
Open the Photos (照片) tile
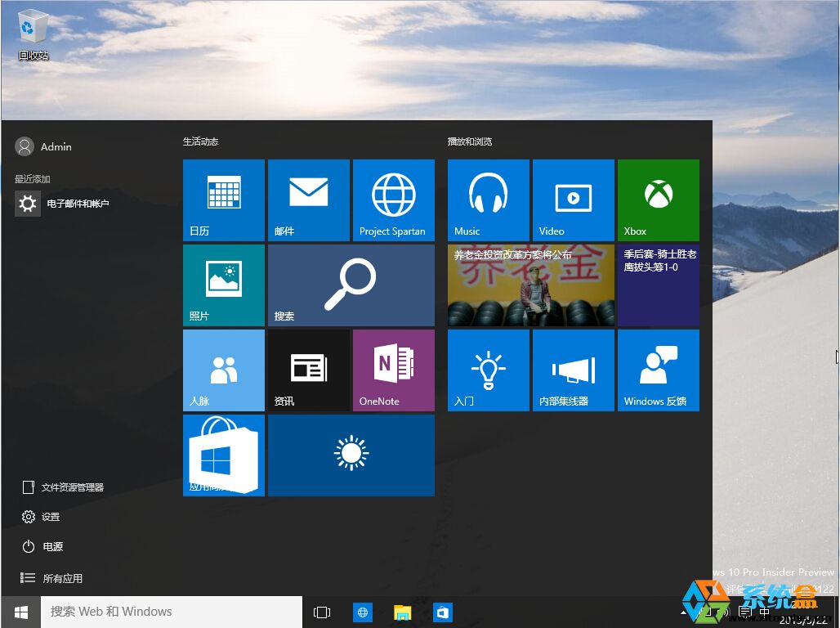(223, 285)
